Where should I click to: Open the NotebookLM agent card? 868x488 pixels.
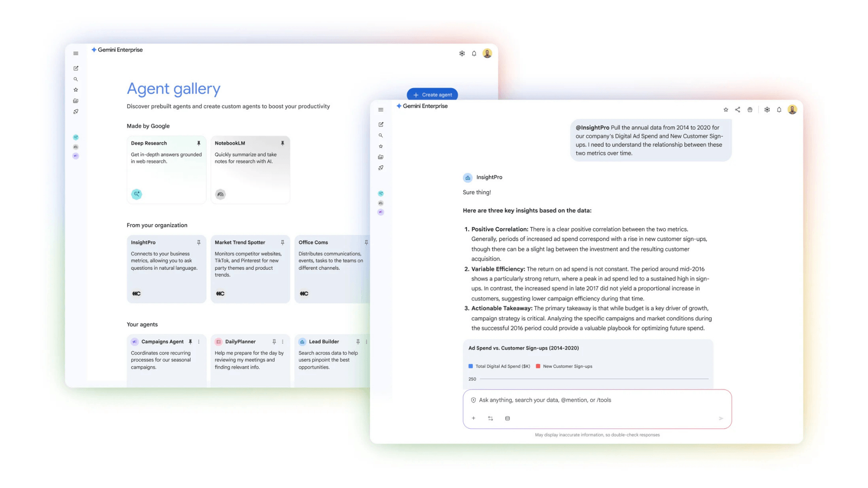pyautogui.click(x=250, y=170)
